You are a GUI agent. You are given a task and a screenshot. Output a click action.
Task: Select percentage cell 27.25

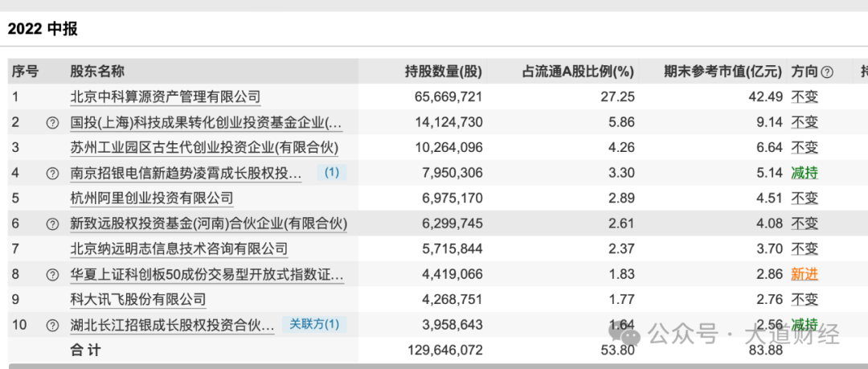(x=618, y=97)
